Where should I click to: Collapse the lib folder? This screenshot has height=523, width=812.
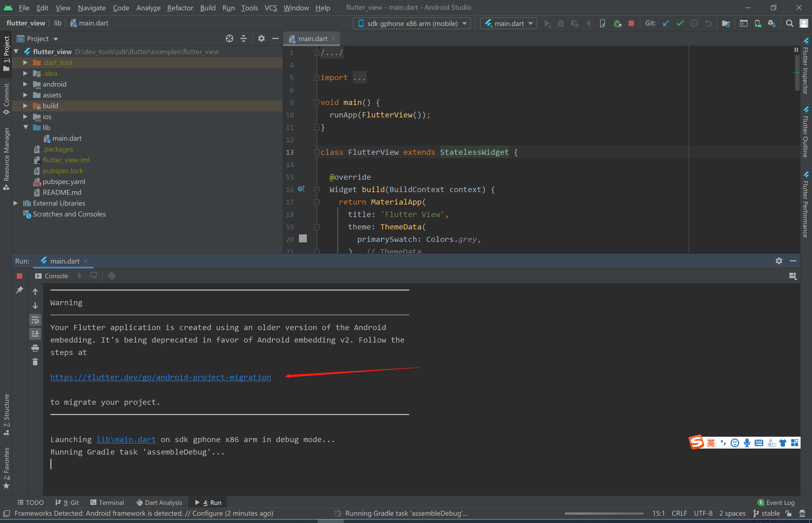(x=25, y=127)
